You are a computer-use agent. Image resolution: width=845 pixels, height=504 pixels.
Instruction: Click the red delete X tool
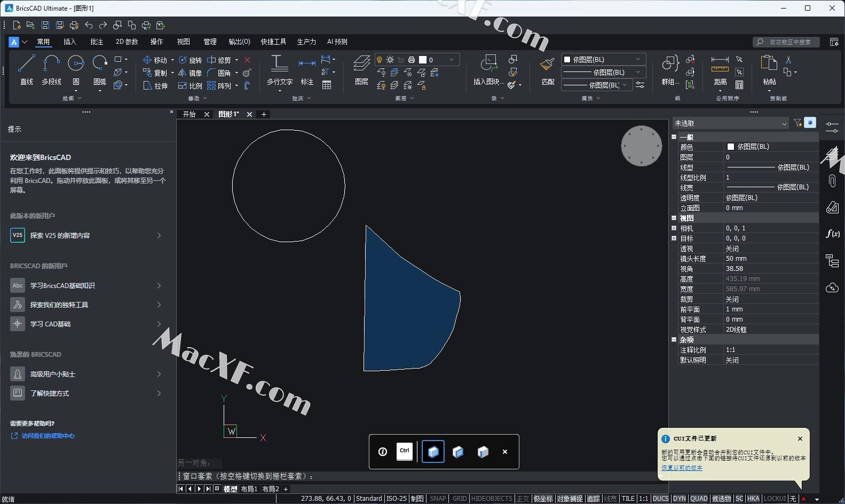[247, 60]
